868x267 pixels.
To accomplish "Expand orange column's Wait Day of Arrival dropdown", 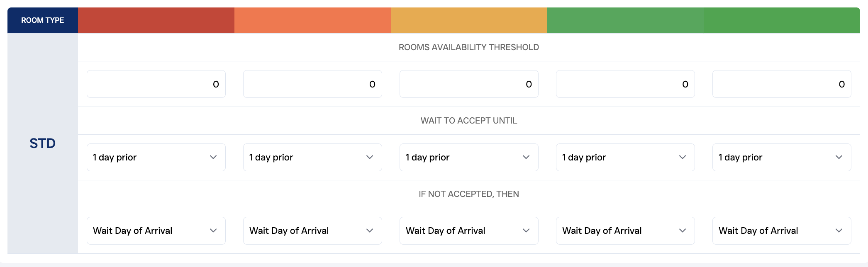I will (x=312, y=231).
